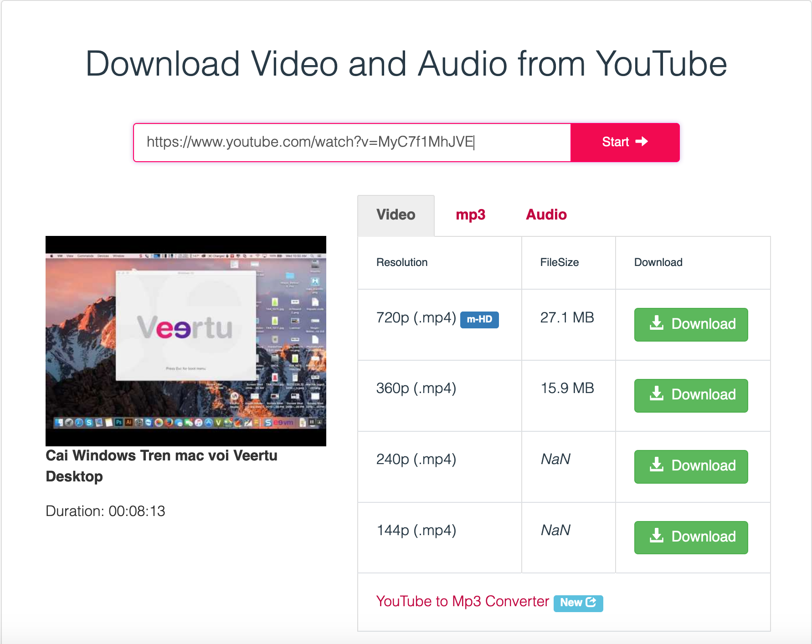Viewport: 812px width, 644px height.
Task: Click the YouTube URL input field
Action: click(x=351, y=142)
